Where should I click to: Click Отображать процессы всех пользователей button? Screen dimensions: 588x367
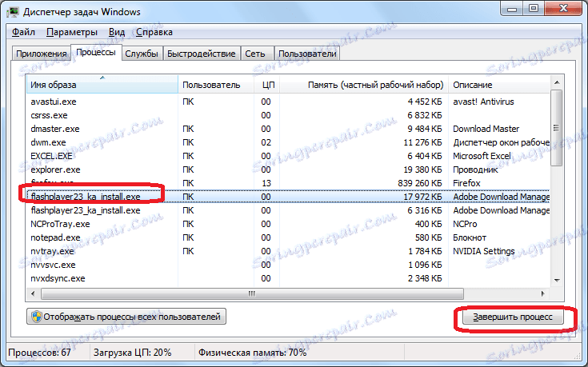click(x=126, y=317)
